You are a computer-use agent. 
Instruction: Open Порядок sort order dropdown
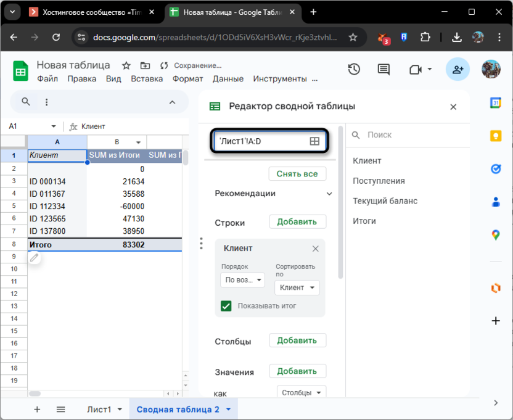point(242,280)
